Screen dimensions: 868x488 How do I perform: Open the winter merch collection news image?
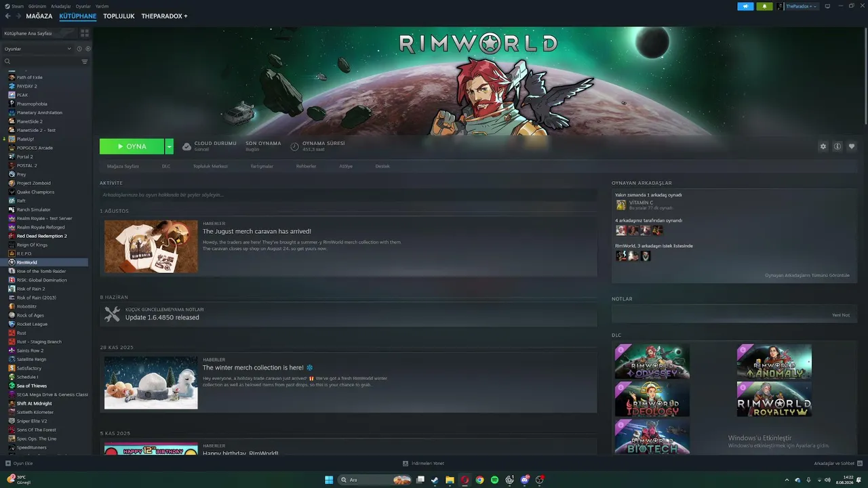151,383
